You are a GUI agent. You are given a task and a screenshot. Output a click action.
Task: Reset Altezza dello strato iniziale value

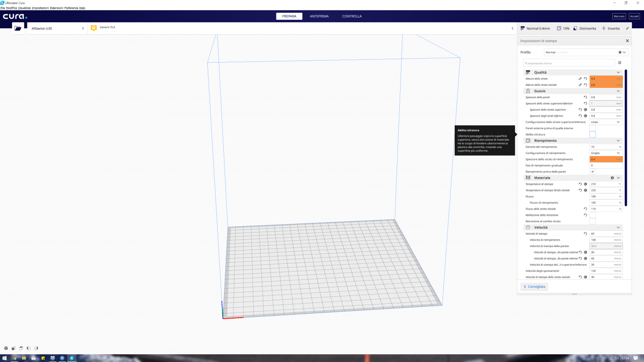(585, 85)
